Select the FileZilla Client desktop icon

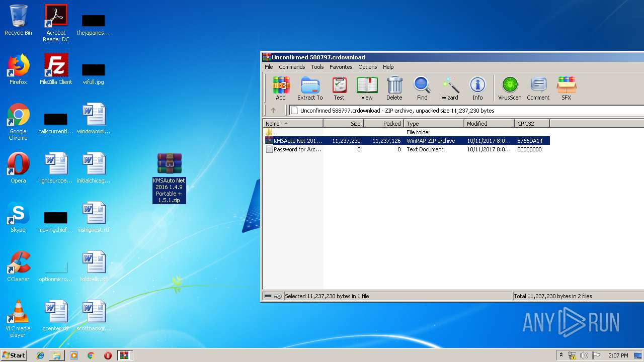[x=56, y=69]
